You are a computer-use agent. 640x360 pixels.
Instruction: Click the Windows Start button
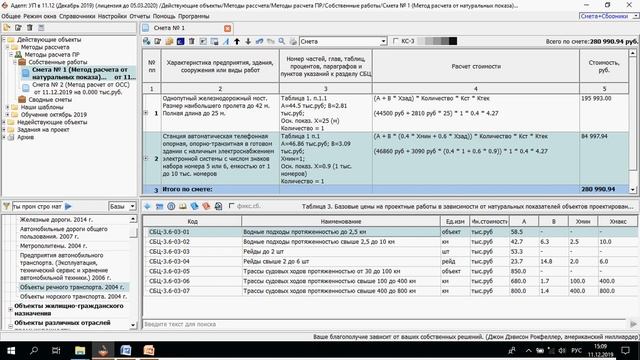[11, 351]
